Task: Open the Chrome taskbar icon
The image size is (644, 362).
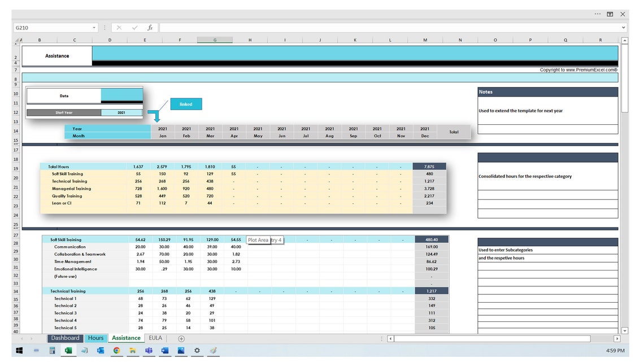Action: click(116, 351)
